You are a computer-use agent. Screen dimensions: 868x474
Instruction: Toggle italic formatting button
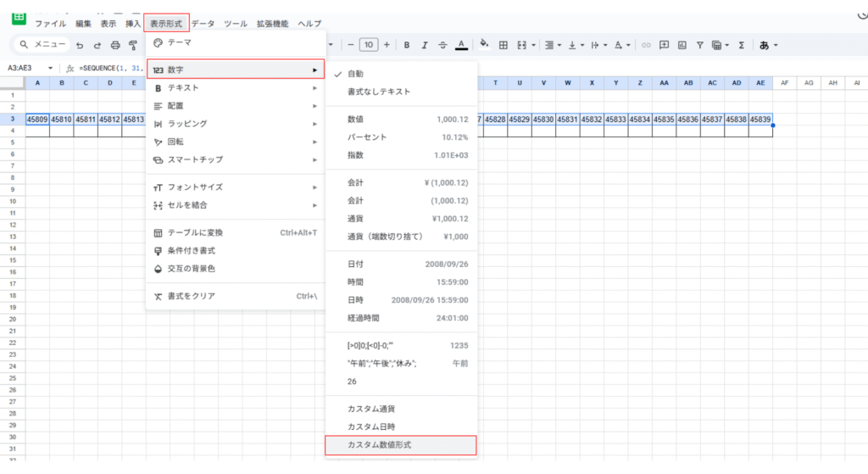[425, 45]
